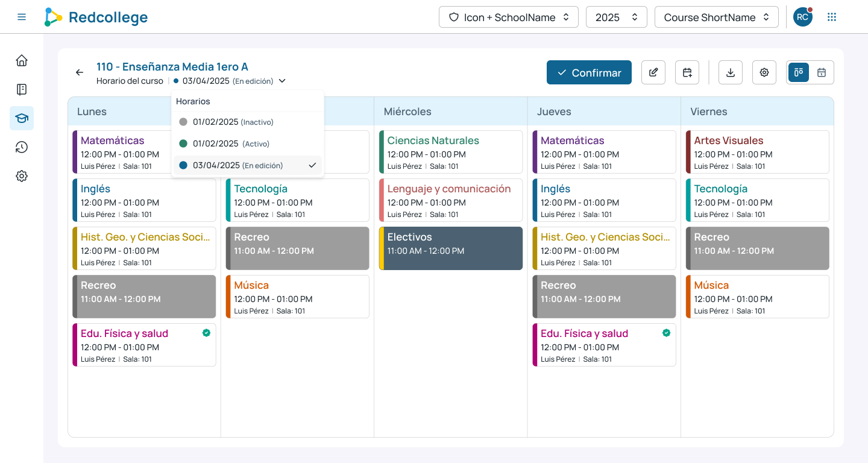Viewport: 868px width, 463px height.
Task: Open Tuesday's Tecnología class card
Action: click(x=297, y=200)
